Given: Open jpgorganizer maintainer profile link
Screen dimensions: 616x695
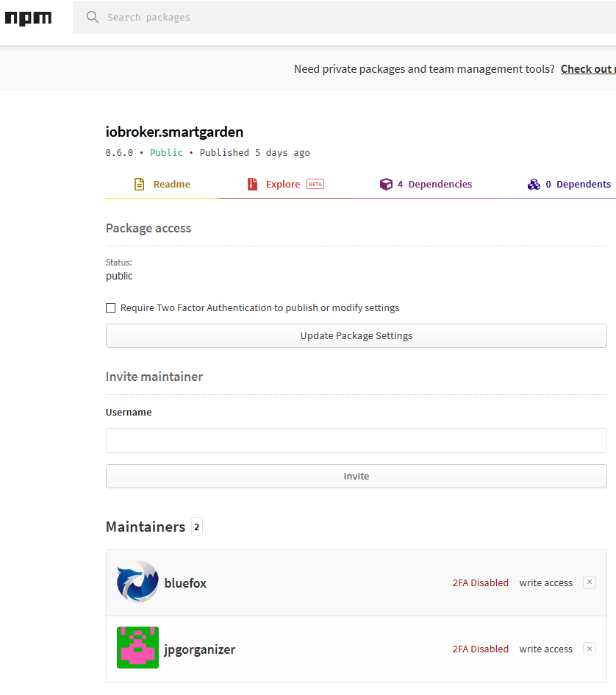Looking at the screenshot, I should click(x=199, y=649).
